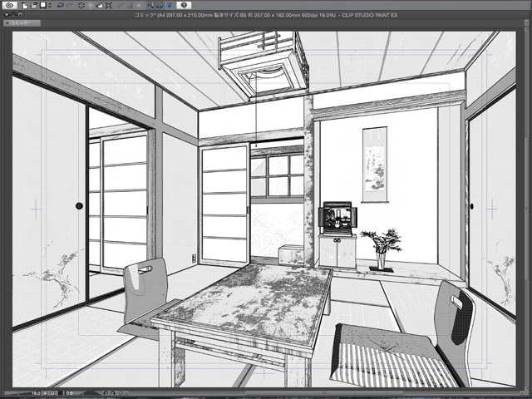Image resolution: width=532 pixels, height=399 pixels.
Task: Rotate canvas left using status bar icon
Action: (106, 393)
